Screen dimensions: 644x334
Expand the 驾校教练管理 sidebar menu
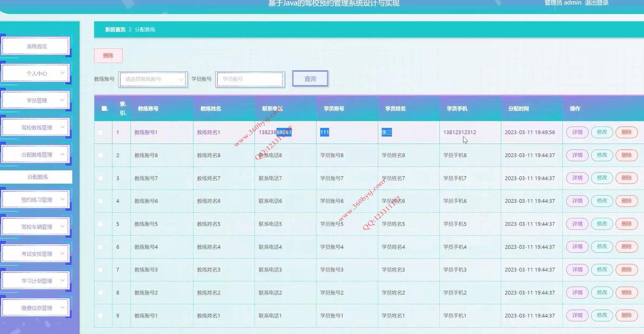tap(36, 127)
